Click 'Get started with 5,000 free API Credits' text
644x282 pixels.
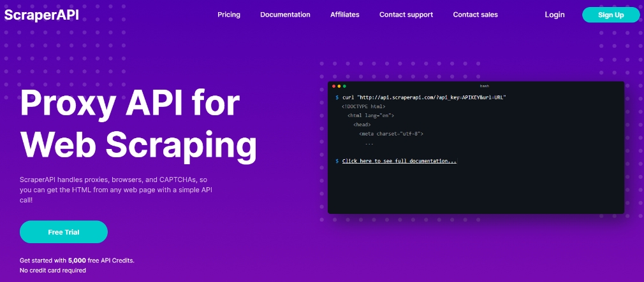(77, 260)
